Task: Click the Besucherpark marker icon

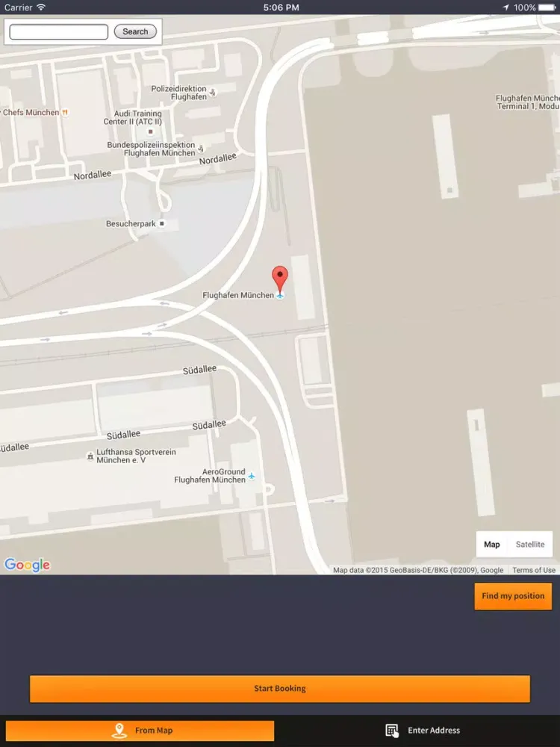Action: point(162,223)
